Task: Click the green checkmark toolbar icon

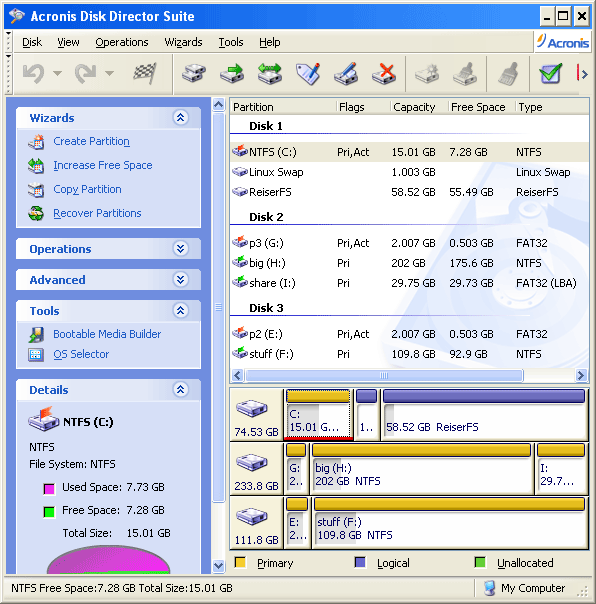Action: point(551,73)
